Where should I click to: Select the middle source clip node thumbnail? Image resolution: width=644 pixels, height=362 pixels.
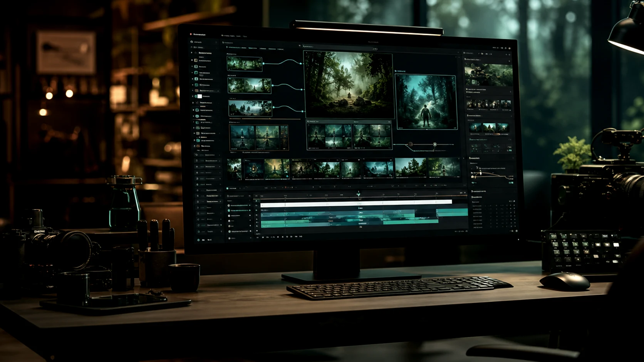[x=250, y=86]
